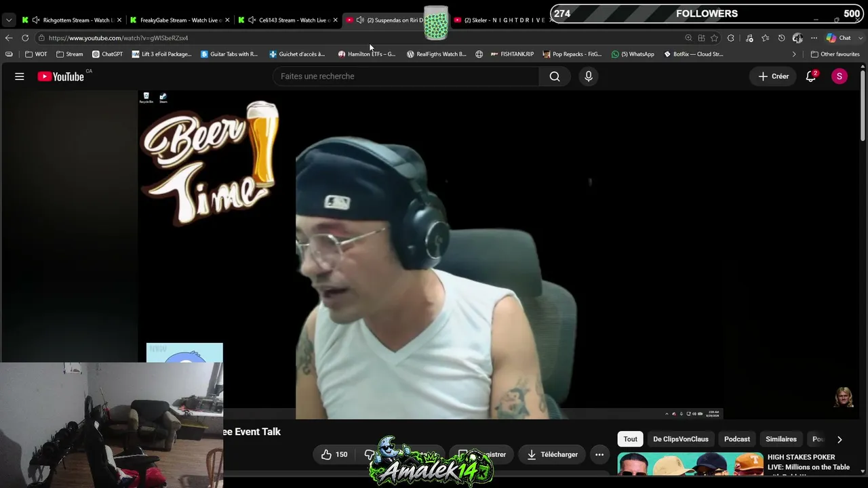The height and width of the screenshot is (488, 868).
Task: Open the browser zoom magnifier icon
Action: tap(688, 38)
